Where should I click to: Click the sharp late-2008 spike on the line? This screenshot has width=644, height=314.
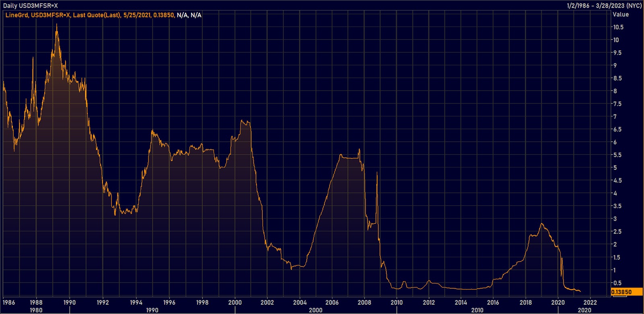click(377, 173)
